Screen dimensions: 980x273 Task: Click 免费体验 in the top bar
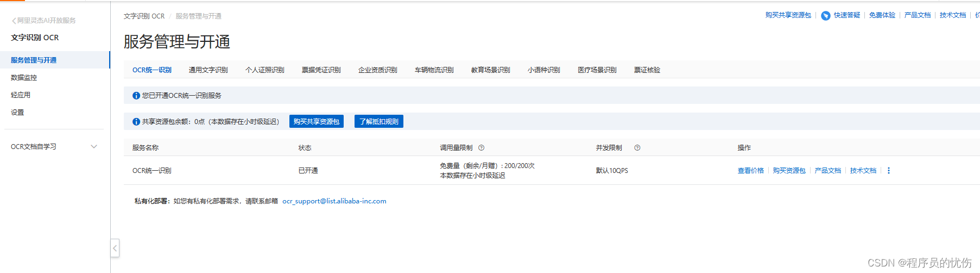882,15
